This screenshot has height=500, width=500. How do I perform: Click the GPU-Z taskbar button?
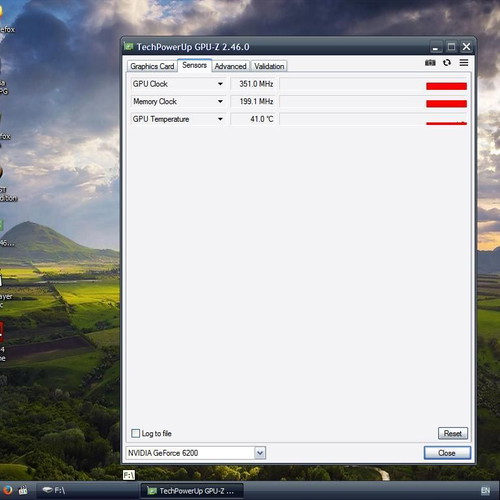(192, 491)
